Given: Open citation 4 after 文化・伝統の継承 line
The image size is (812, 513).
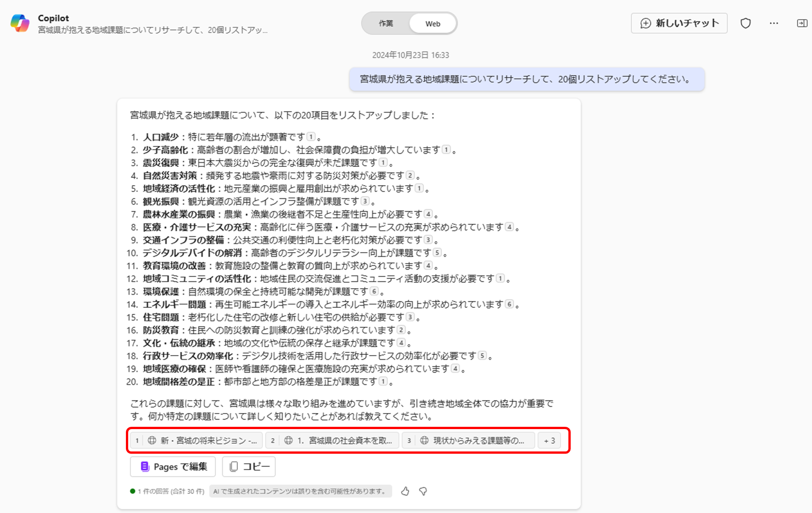Looking at the screenshot, I should pos(401,342).
